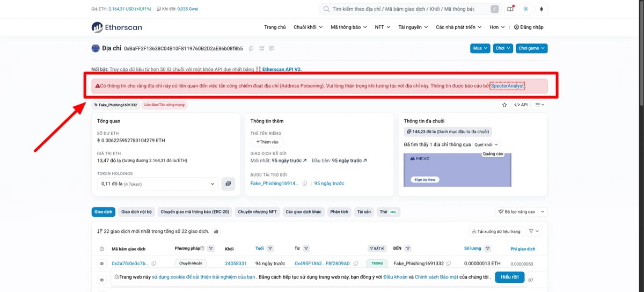Open block 24058331
The width and height of the screenshot is (644, 292).
[x=236, y=264]
